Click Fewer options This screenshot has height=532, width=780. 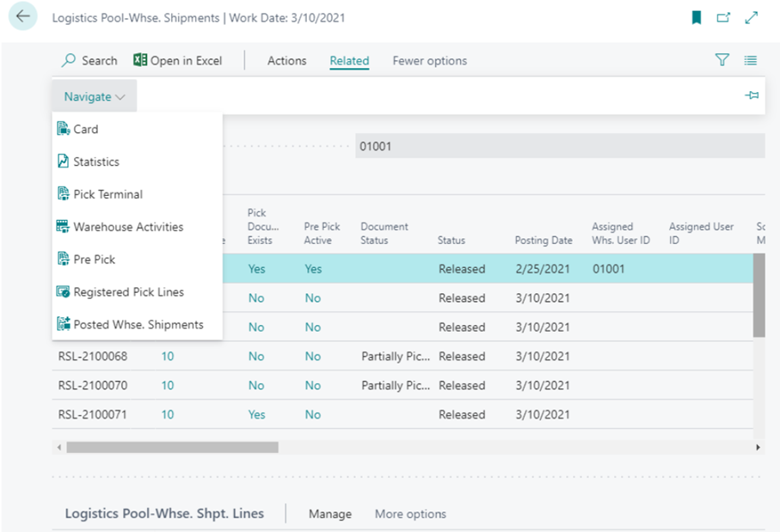(x=429, y=60)
